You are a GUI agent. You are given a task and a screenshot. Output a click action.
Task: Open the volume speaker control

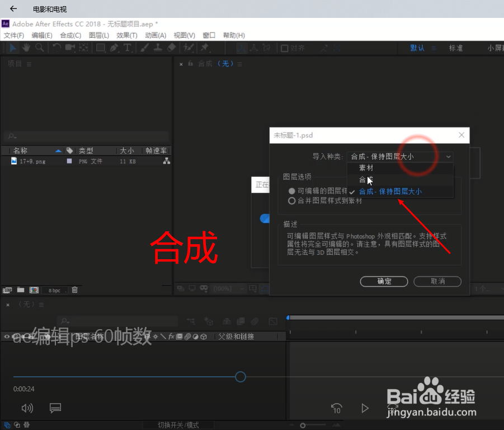pos(27,408)
